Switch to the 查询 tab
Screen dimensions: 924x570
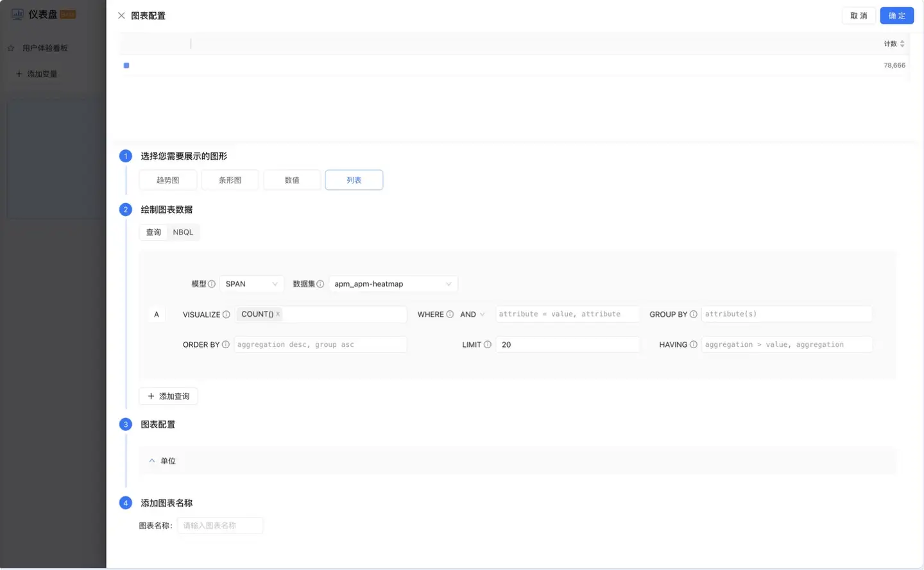point(153,232)
